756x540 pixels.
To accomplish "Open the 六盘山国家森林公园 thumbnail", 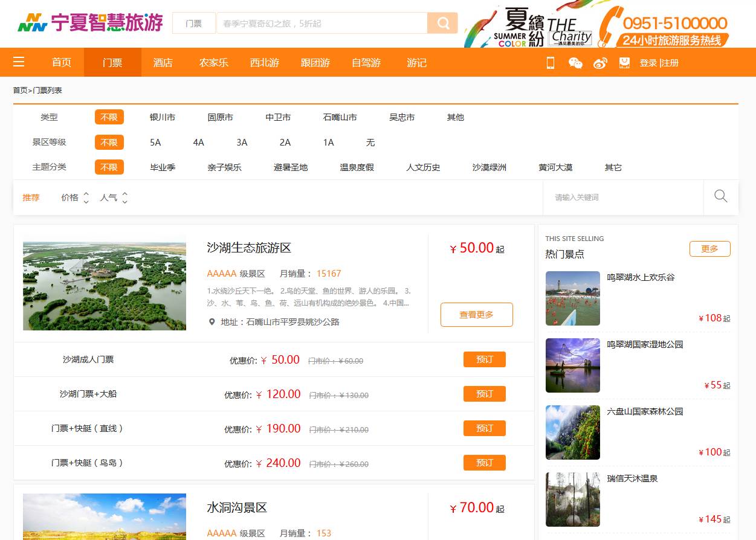I will click(573, 432).
